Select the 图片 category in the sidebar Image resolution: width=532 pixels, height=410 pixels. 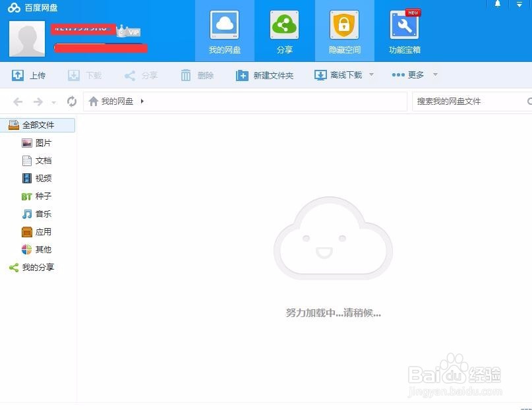pos(43,142)
